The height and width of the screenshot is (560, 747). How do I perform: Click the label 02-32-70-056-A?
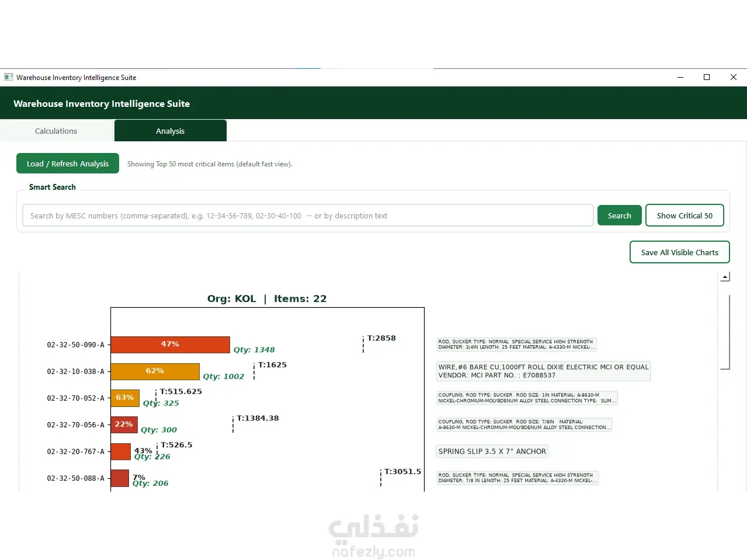coord(76,425)
